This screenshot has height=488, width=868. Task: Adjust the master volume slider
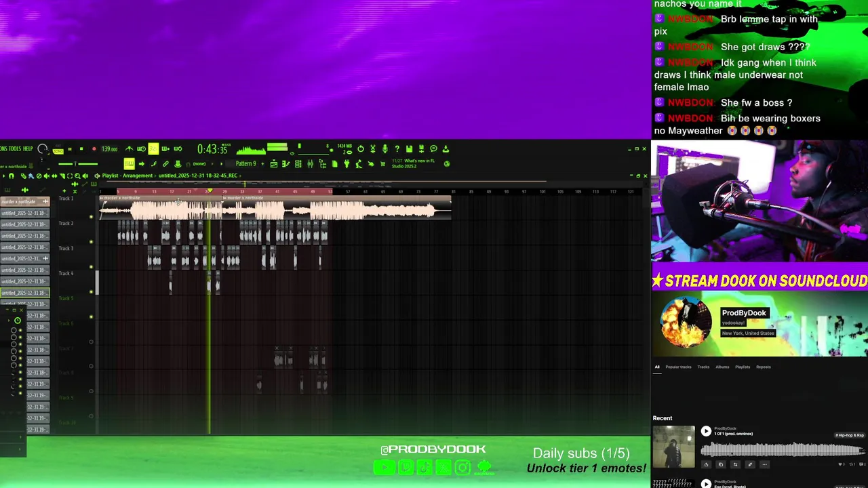click(78, 164)
